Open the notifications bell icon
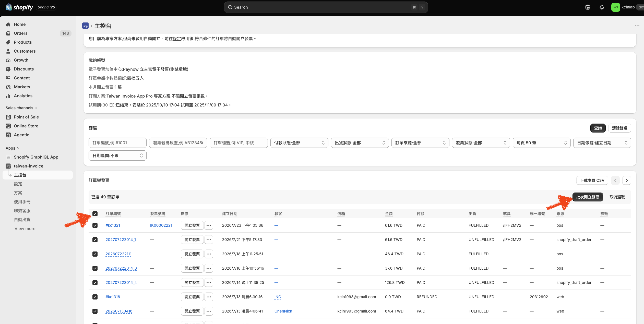This screenshot has height=324, width=644. click(602, 7)
